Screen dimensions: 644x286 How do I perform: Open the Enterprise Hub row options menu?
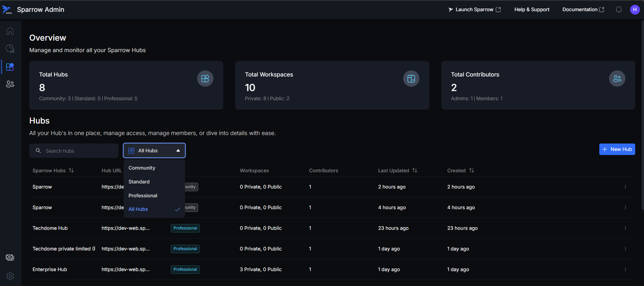[x=625, y=269]
